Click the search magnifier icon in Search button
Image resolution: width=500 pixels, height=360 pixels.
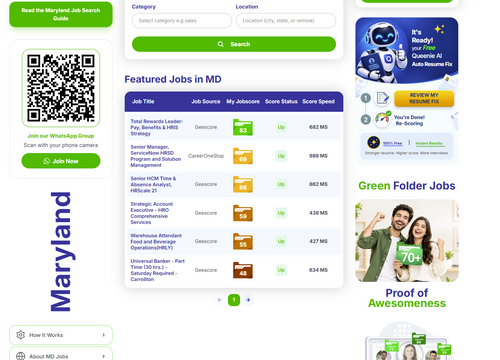coord(220,44)
